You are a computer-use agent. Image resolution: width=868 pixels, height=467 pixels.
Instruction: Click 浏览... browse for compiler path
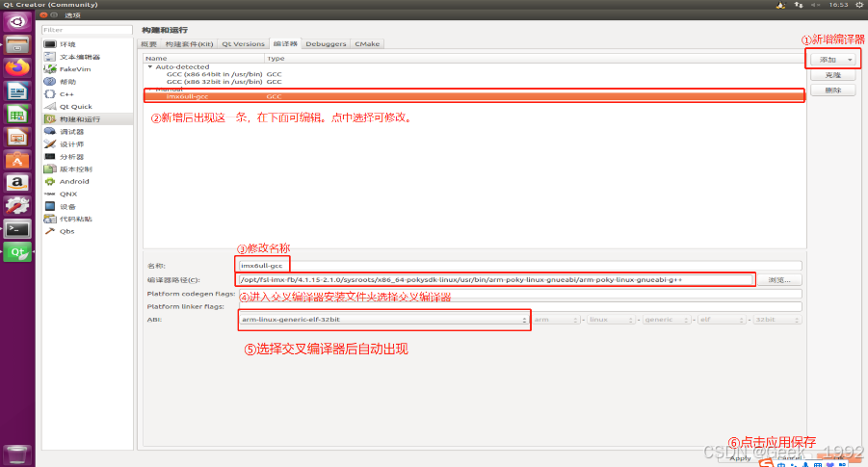[x=779, y=280]
